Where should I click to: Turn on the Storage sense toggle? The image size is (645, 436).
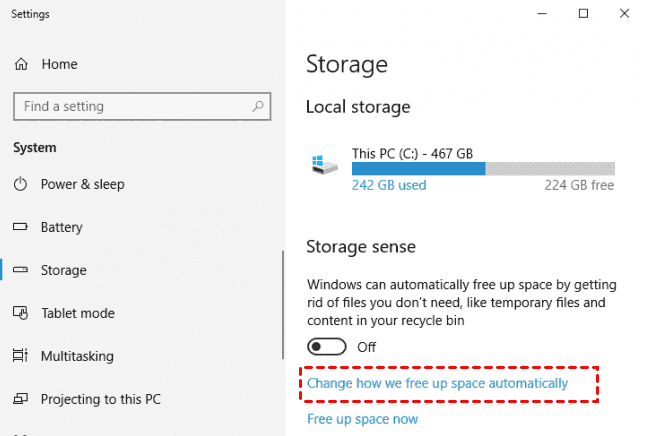click(327, 346)
